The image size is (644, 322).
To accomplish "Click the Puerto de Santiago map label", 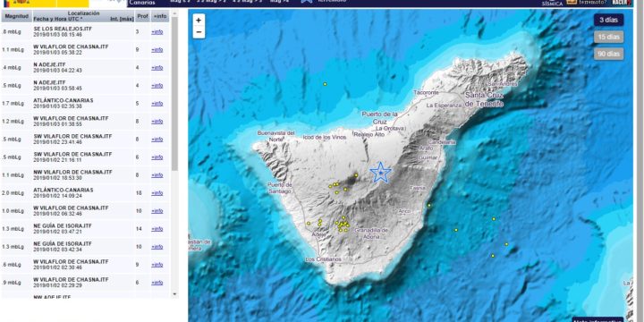I will pos(279,187).
